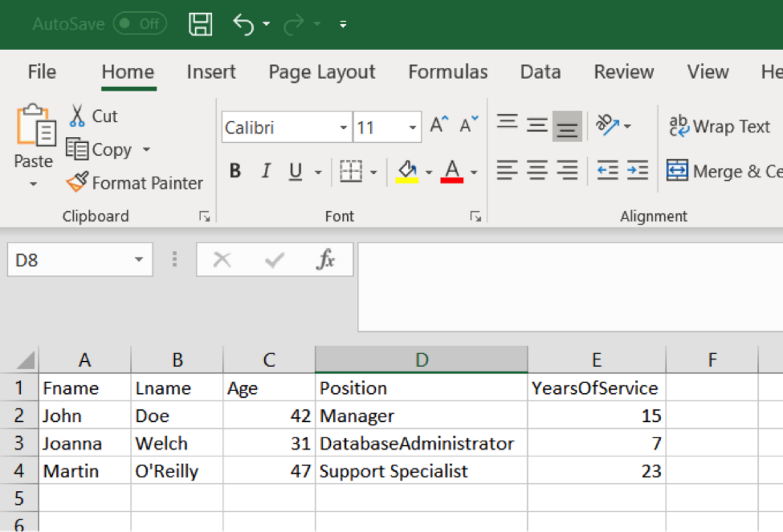Click cell containing Support Specialist
The height and width of the screenshot is (532, 783).
(x=422, y=471)
